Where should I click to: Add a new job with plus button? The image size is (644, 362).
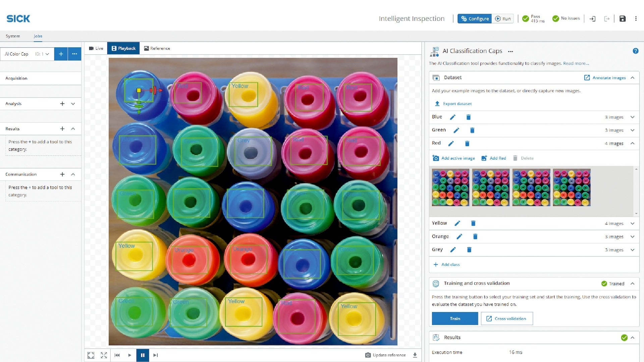[x=61, y=54]
